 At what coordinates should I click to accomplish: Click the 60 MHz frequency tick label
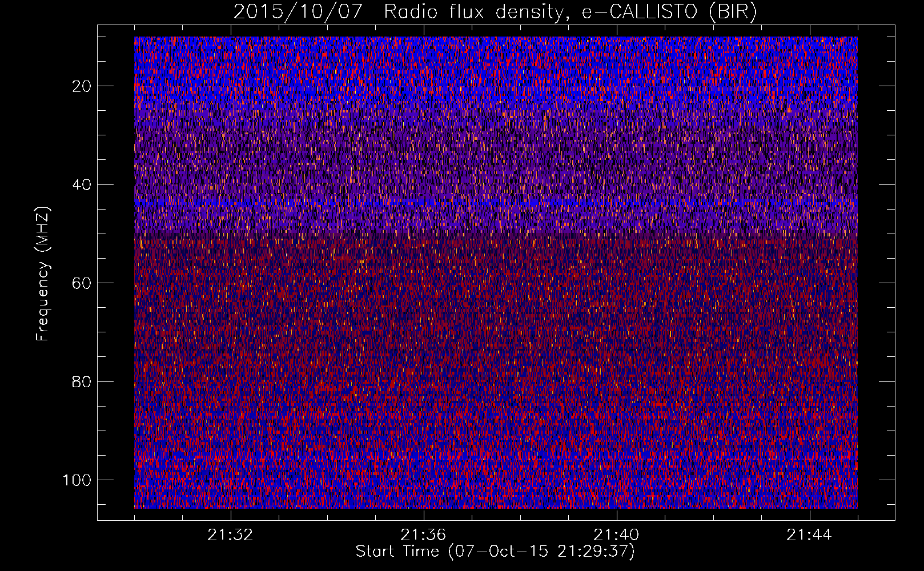click(82, 283)
